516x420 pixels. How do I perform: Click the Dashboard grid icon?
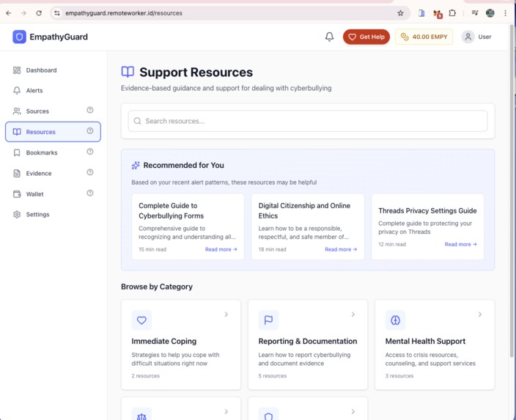[17, 70]
